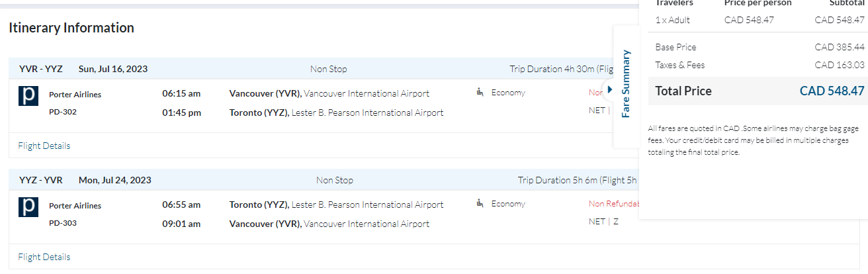Click the seat icon beside Economy on return flight
868x274 pixels.
480,204
